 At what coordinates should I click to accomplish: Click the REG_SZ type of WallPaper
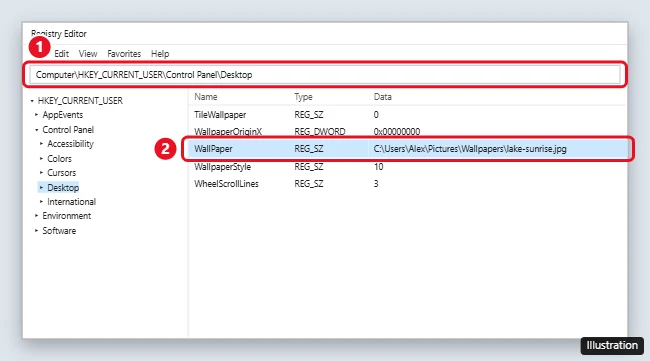point(309,149)
